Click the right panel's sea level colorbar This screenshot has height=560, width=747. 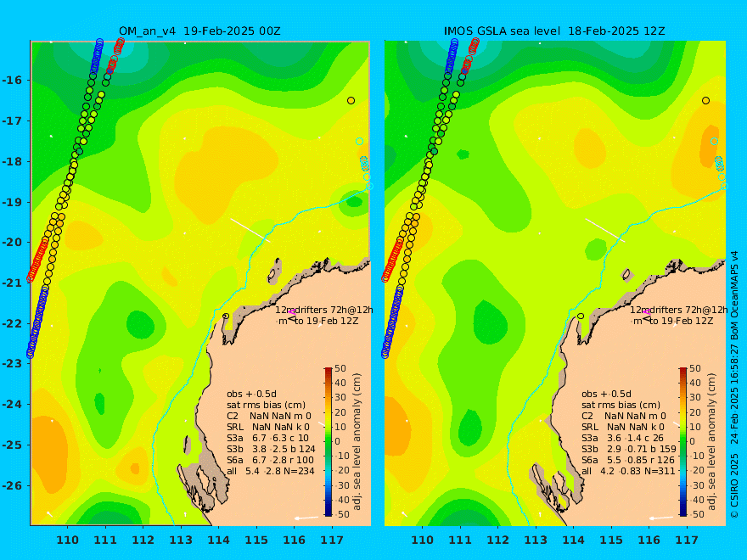683,441
